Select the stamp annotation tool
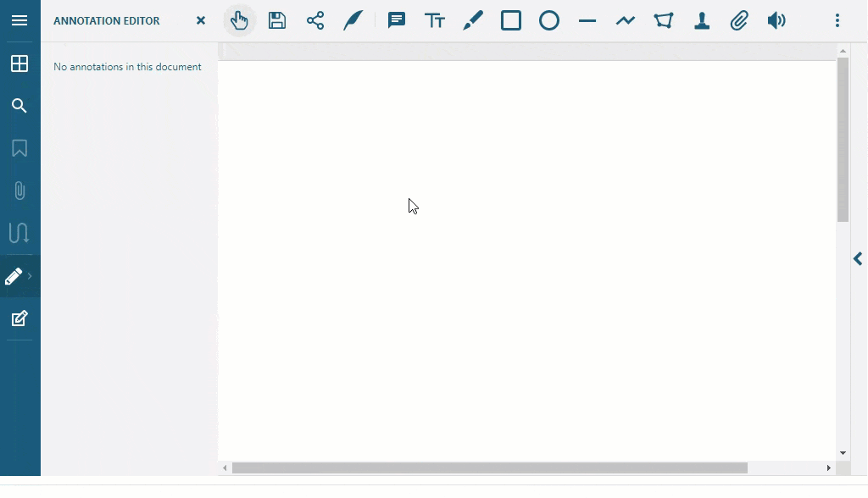The image size is (868, 498). click(702, 20)
